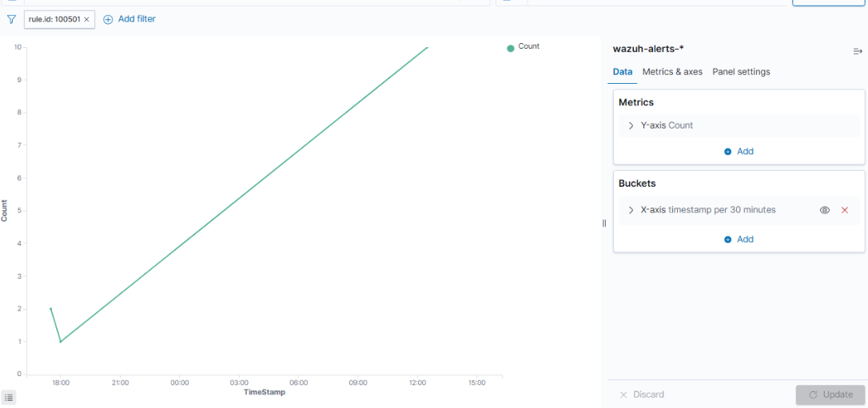Open the Panel settings tab
Image resolution: width=868 pixels, height=408 pixels.
coord(741,72)
